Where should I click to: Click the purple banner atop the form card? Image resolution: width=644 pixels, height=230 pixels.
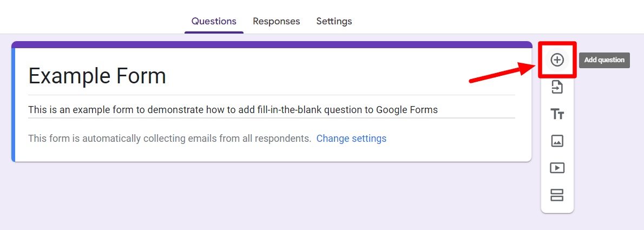click(x=271, y=45)
